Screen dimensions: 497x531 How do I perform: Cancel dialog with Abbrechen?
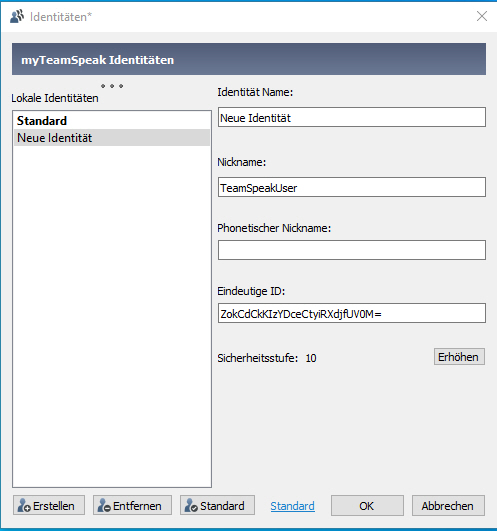[448, 505]
